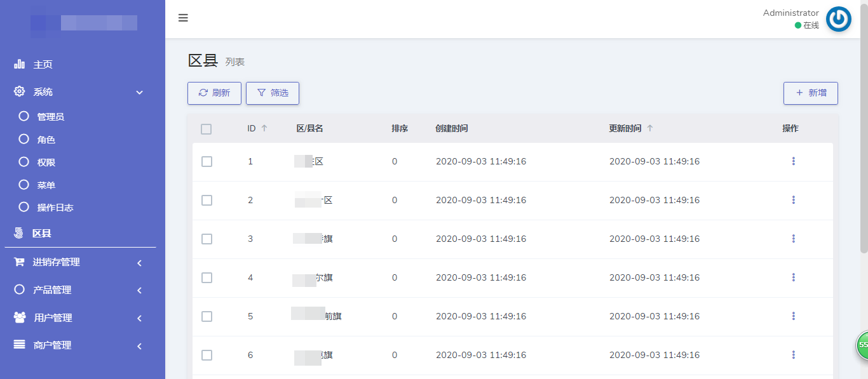This screenshot has height=379, width=868.
Task: Open the three-dot actions menu for row 4
Action: pyautogui.click(x=793, y=277)
